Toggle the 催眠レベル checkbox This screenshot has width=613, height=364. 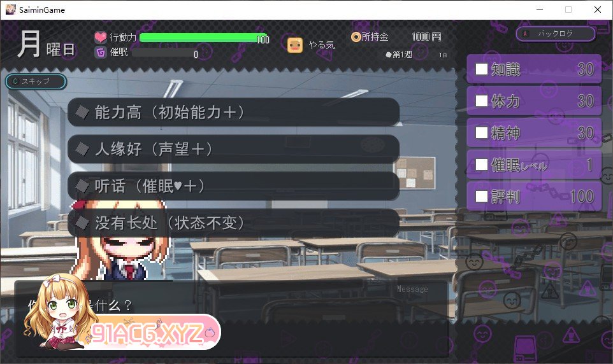[481, 164]
